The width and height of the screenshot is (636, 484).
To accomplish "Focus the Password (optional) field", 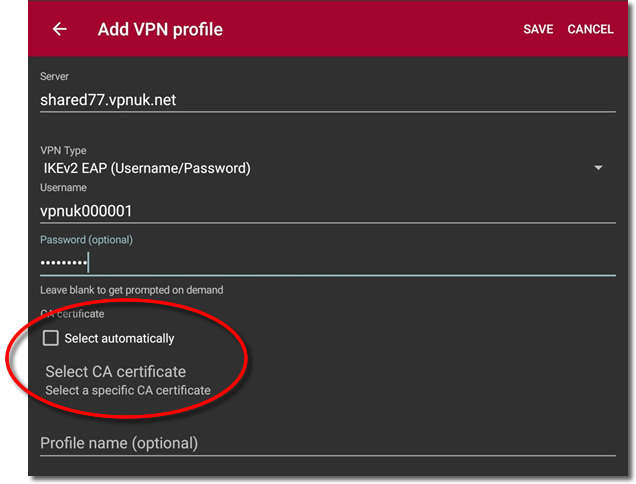I will (328, 263).
